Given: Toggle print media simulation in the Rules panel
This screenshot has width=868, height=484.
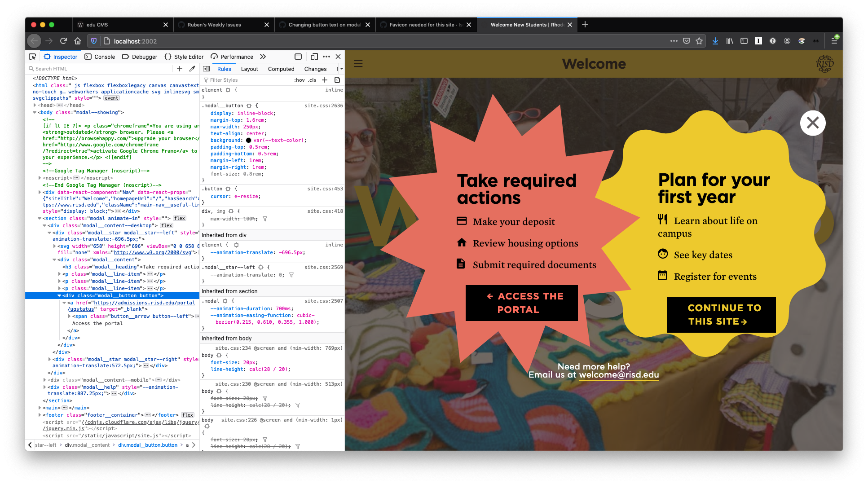Looking at the screenshot, I should click(x=337, y=80).
